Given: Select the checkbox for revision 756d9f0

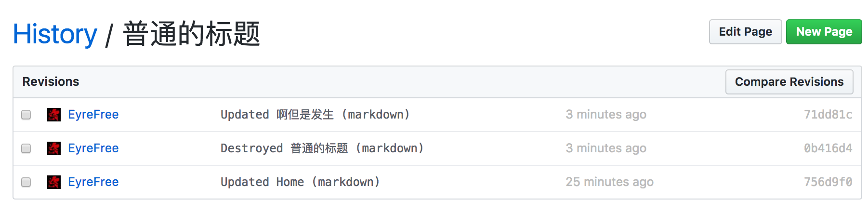Looking at the screenshot, I should 26,182.
